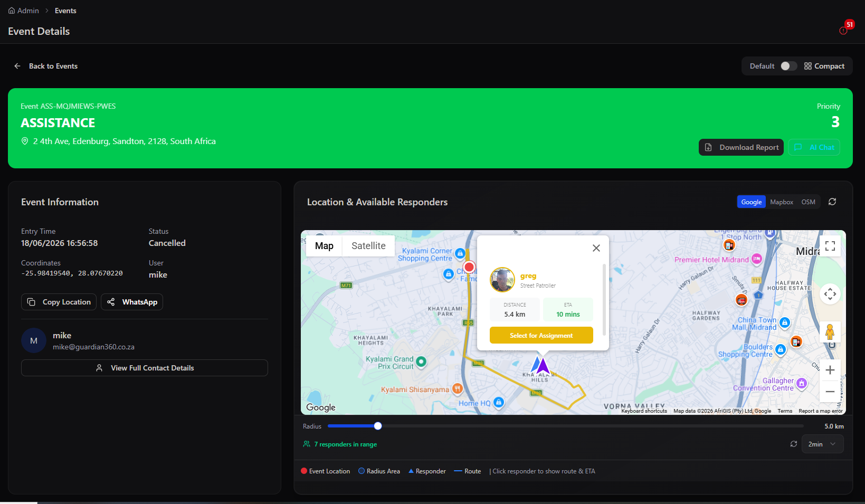This screenshot has height=504, width=865.
Task: Switch to Map view type
Action: pos(324,246)
